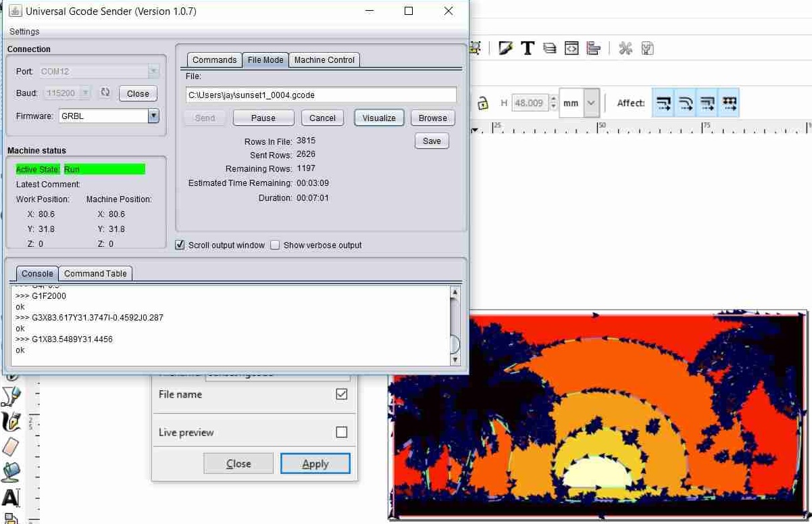
Task: Open the Settings menu
Action: [x=24, y=32]
